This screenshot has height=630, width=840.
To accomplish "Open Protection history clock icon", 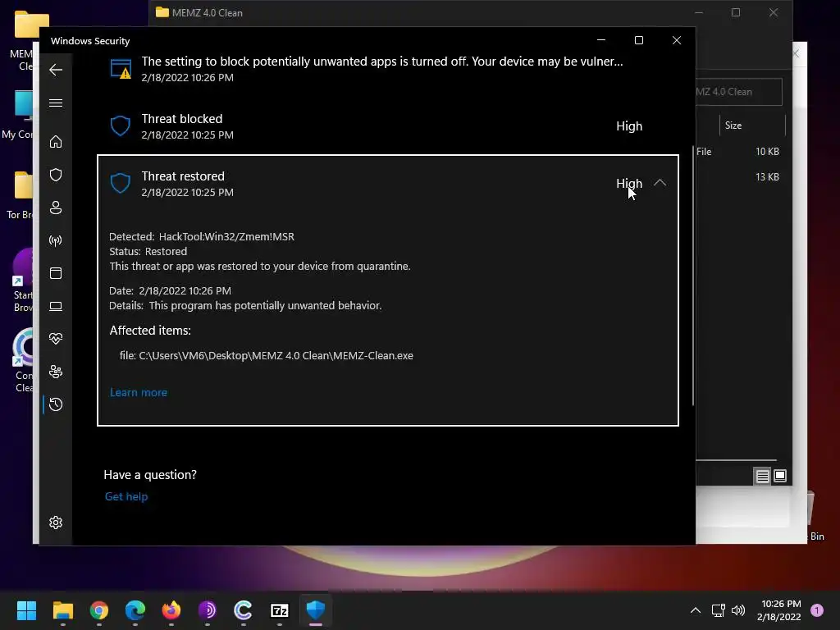I will 56,404.
